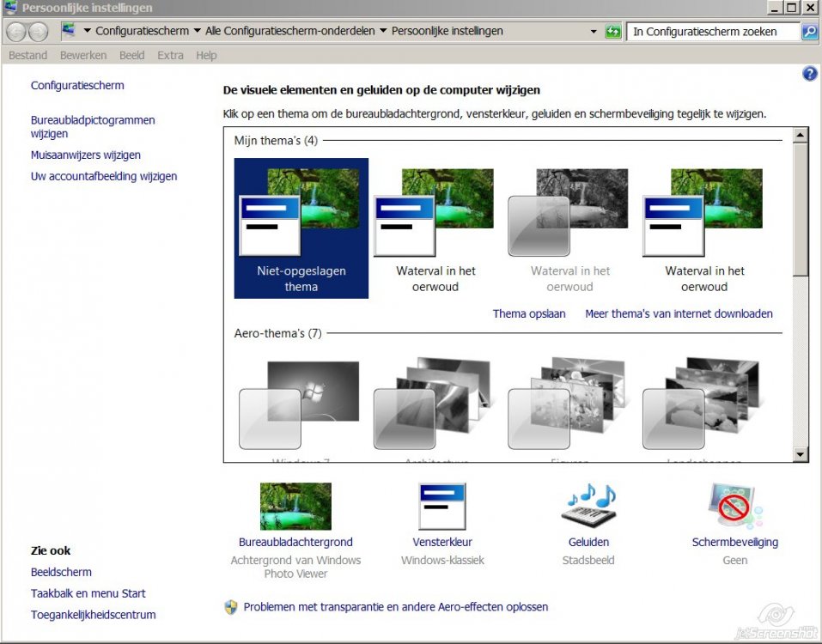Select the last Waterval in het oerwoud theme

click(x=704, y=228)
